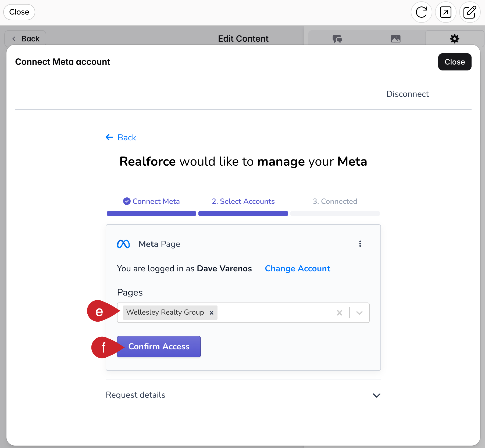Open Meta Page three-dot options menu
The height and width of the screenshot is (448, 485).
(x=360, y=244)
